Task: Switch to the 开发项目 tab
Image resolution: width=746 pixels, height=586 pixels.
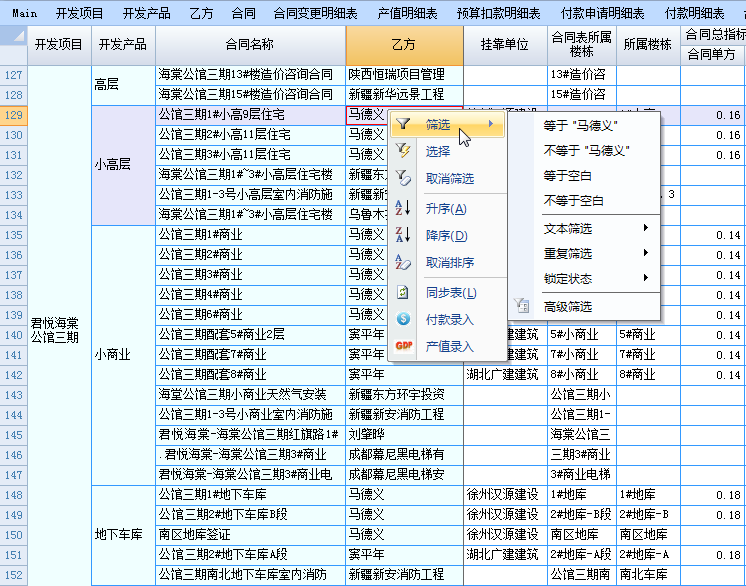Action: (x=79, y=13)
